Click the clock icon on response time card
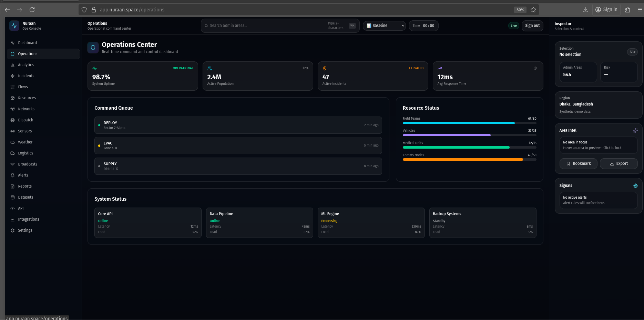Image resolution: width=644 pixels, height=320 pixels. coord(535,68)
